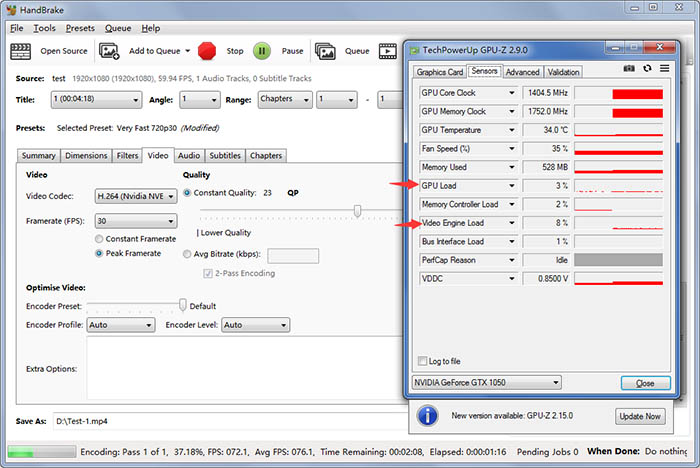The image size is (700, 468).
Task: Click the Preview filmstrip play icon
Action: pos(388,51)
